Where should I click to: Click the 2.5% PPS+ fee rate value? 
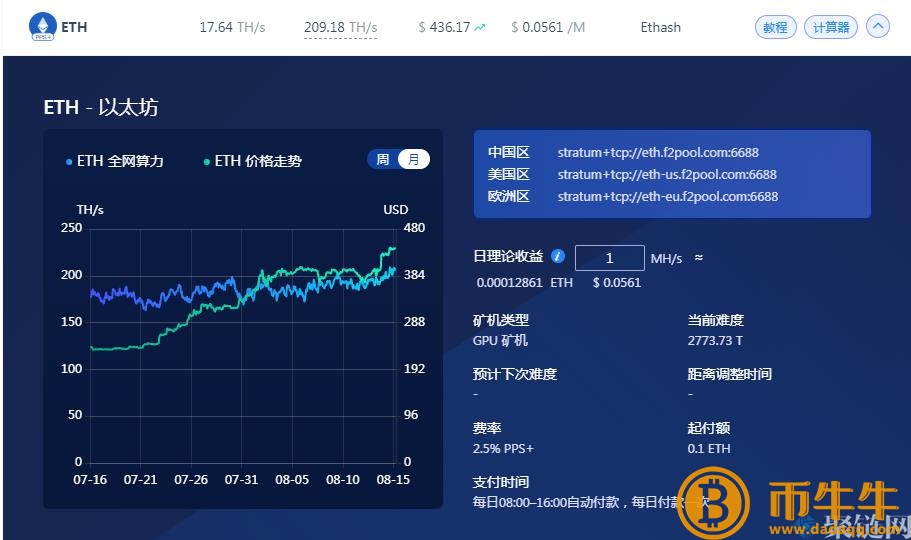(503, 449)
